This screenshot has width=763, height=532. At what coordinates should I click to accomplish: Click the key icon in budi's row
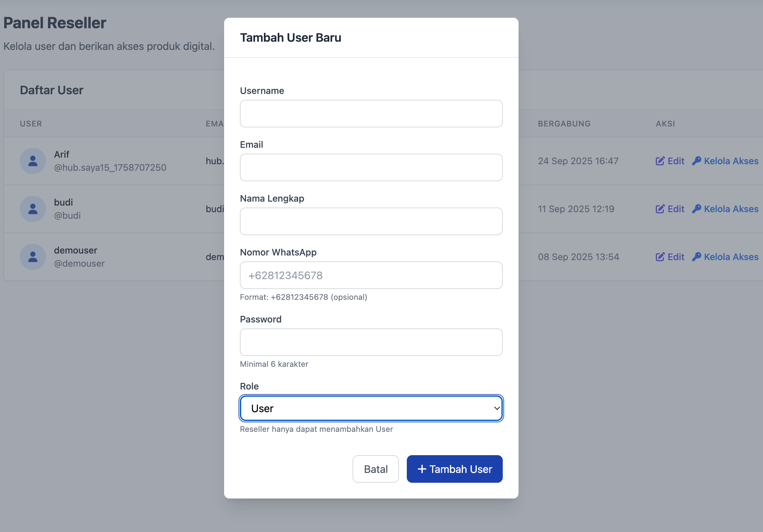697,209
